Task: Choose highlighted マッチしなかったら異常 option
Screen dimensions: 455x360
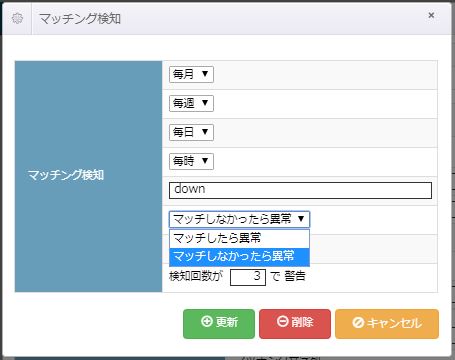Action: pos(239,257)
